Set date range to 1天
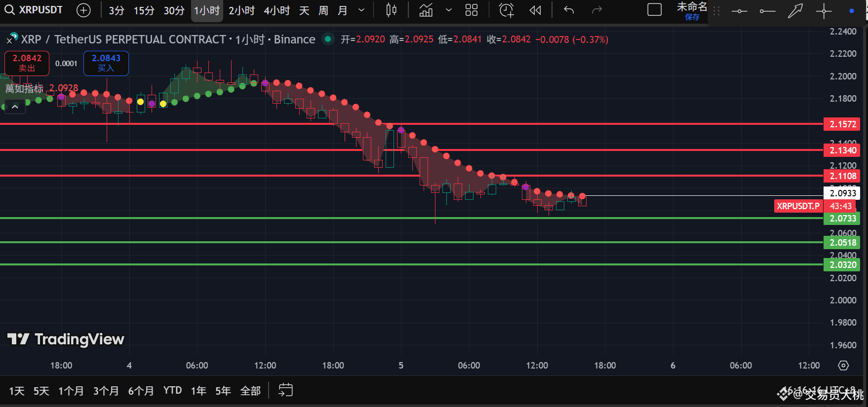The image size is (868, 407). coord(17,391)
